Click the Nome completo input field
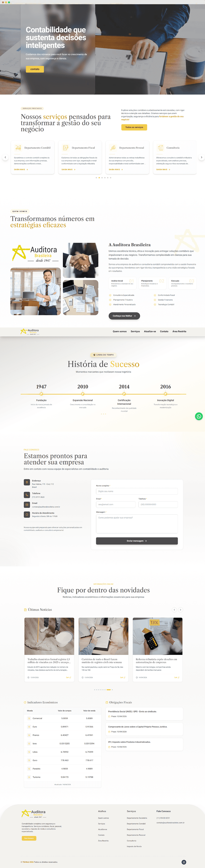205x868 pixels. click(137, 491)
